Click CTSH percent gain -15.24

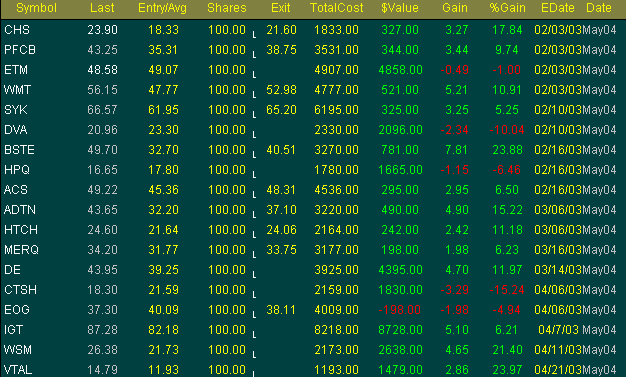[x=507, y=290]
